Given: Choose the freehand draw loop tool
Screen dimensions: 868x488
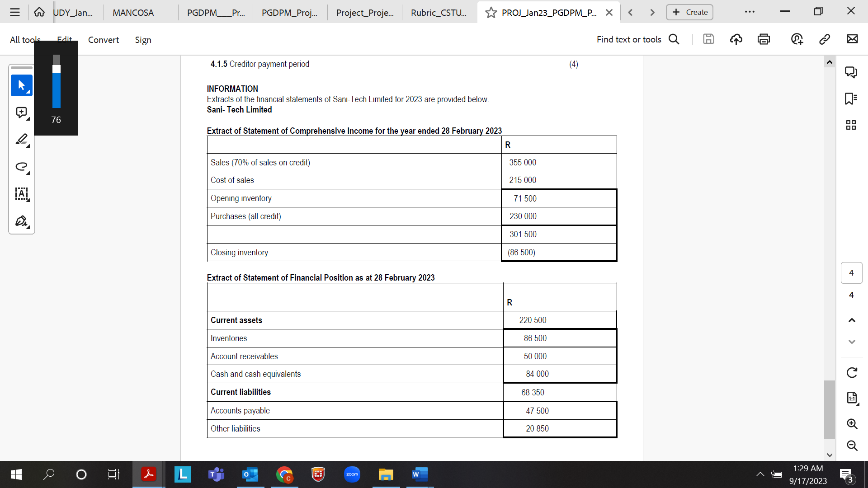Looking at the screenshot, I should point(21,166).
